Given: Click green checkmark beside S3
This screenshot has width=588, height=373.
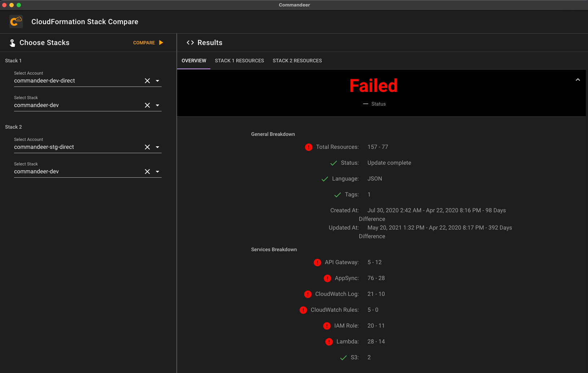Looking at the screenshot, I should click(x=343, y=358).
